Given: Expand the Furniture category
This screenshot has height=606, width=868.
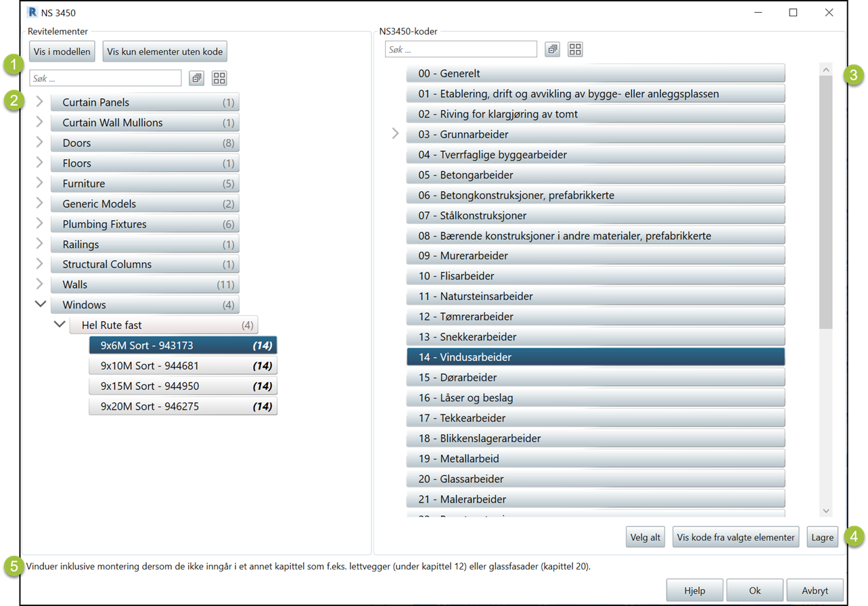Looking at the screenshot, I should 39,183.
